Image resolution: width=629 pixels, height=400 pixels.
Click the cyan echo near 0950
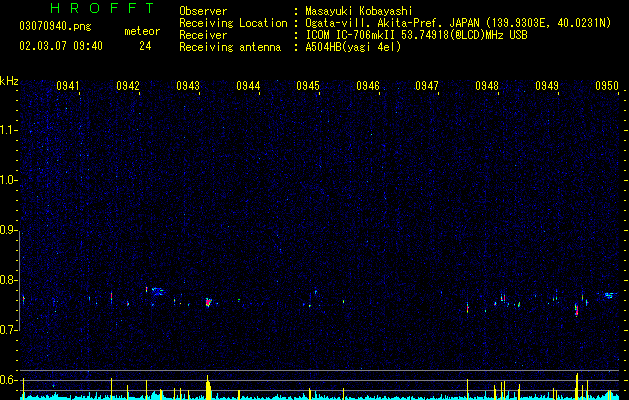tap(609, 295)
